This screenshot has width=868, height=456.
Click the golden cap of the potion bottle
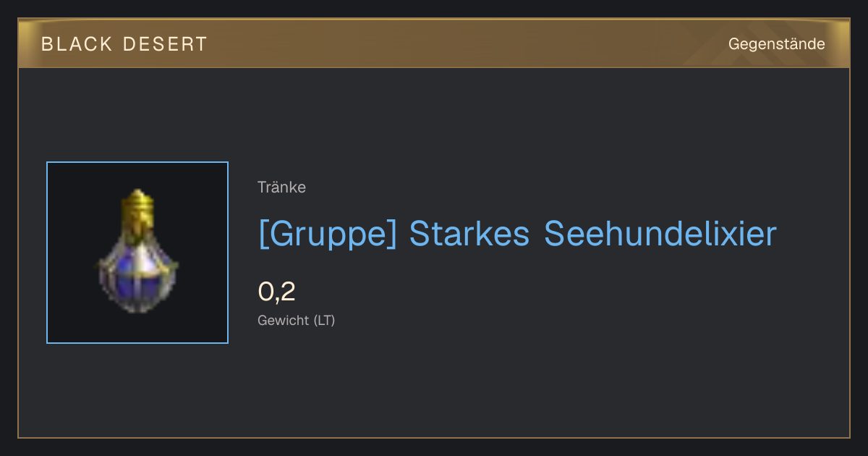(138, 205)
